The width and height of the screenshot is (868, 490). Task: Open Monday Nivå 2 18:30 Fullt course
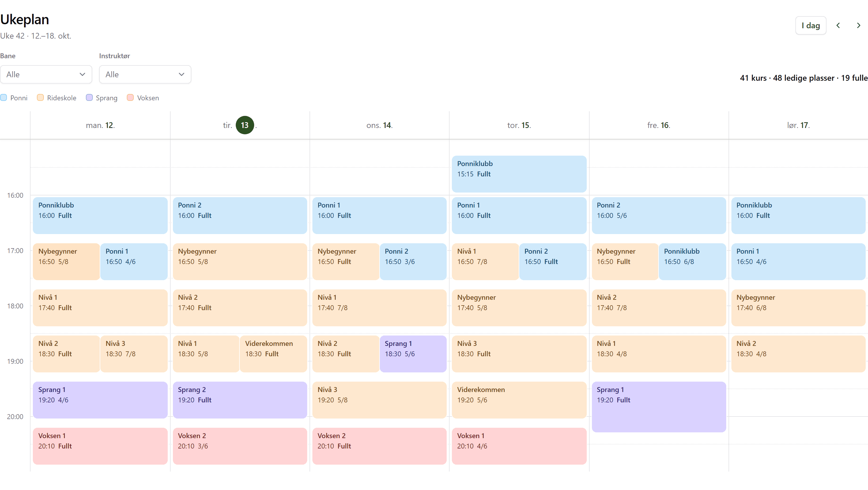click(66, 354)
